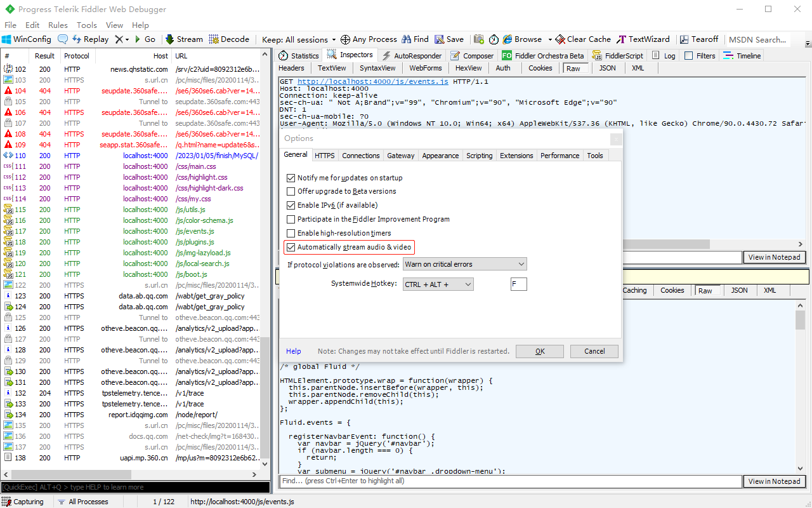Switch to Appearance options tab
The width and height of the screenshot is (812, 508).
pos(440,156)
